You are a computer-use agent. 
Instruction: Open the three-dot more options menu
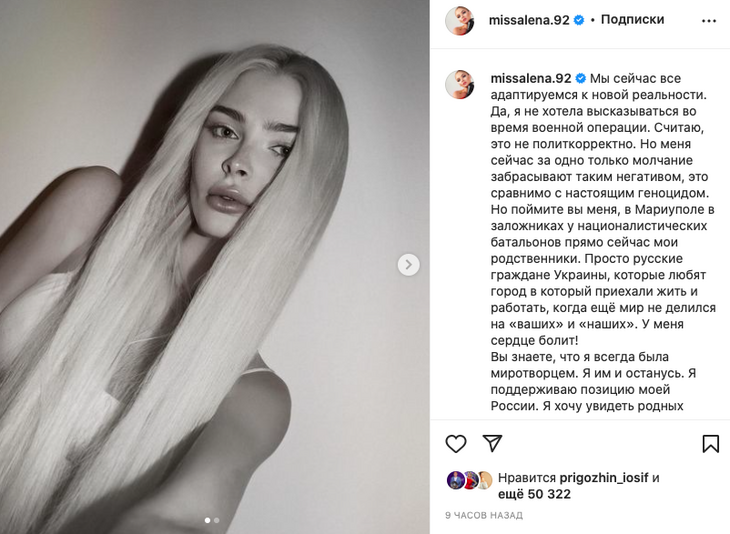pyautogui.click(x=709, y=21)
